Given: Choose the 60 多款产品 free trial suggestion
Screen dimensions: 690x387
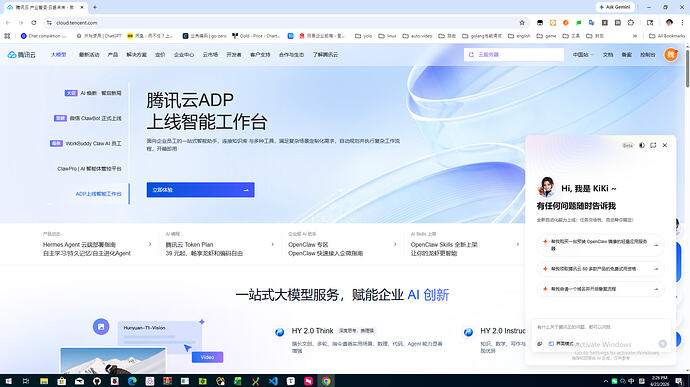Looking at the screenshot, I should tap(600, 269).
